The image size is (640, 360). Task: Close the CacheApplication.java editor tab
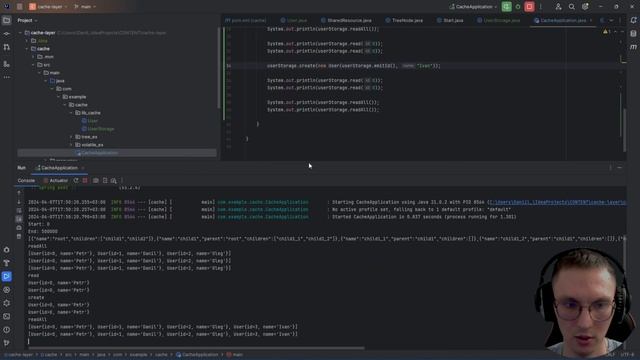point(591,20)
